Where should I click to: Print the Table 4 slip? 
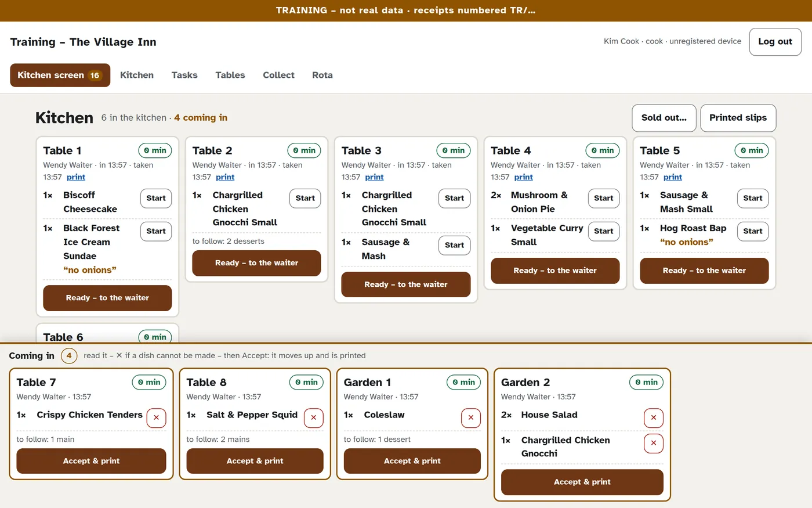coord(523,177)
